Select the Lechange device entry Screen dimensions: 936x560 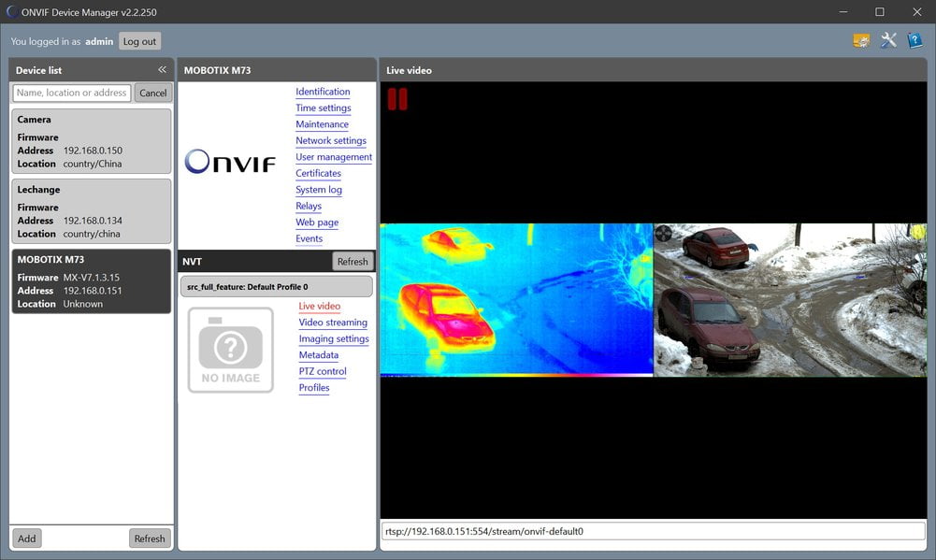(x=92, y=211)
